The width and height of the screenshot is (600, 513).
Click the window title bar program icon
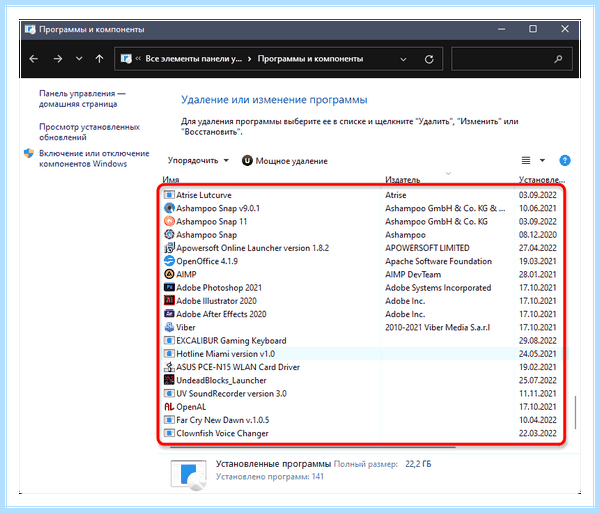pos(30,29)
